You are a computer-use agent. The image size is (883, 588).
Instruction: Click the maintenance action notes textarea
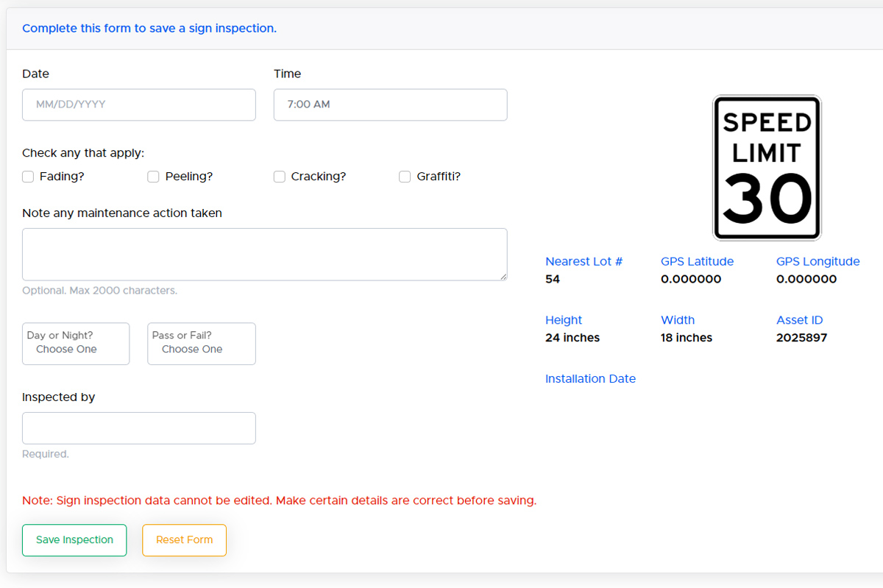tap(264, 254)
